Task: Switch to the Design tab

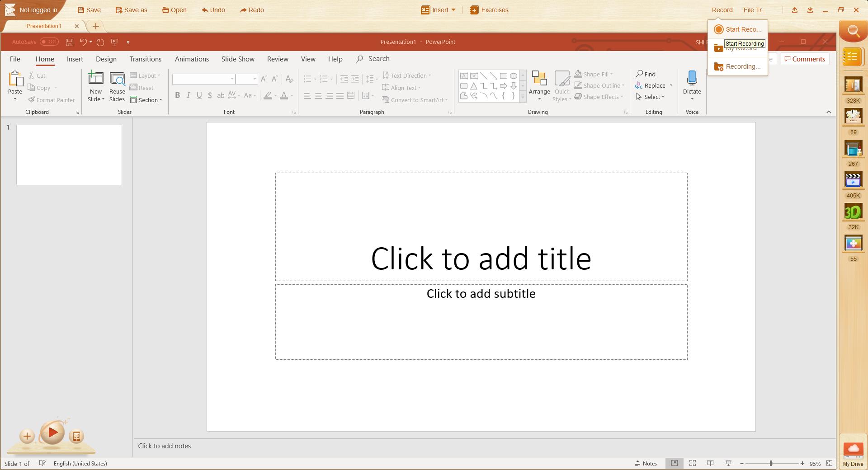Action: click(106, 59)
